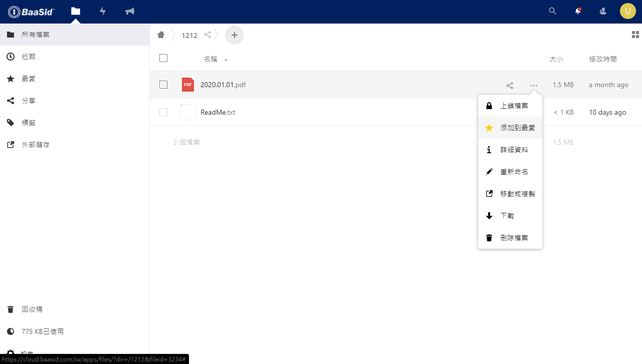
Task: Open the Activity lightning bolt icon
Action: pyautogui.click(x=103, y=11)
